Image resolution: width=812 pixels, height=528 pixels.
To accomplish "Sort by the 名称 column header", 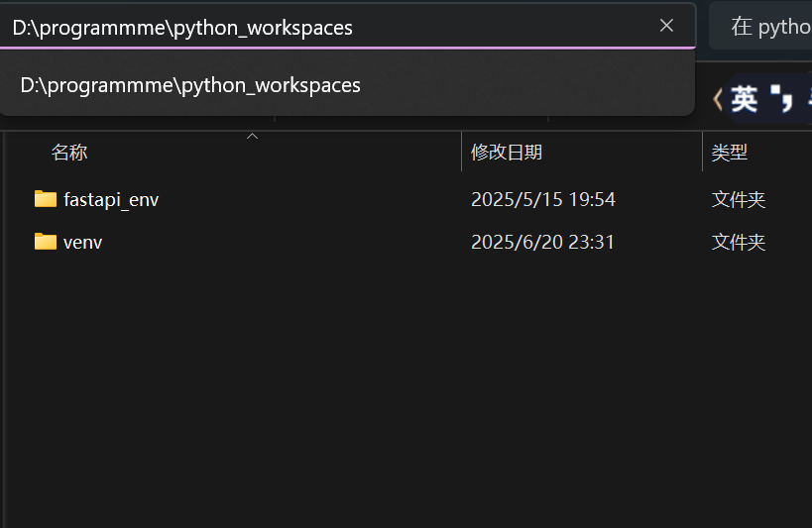I will click(x=69, y=153).
